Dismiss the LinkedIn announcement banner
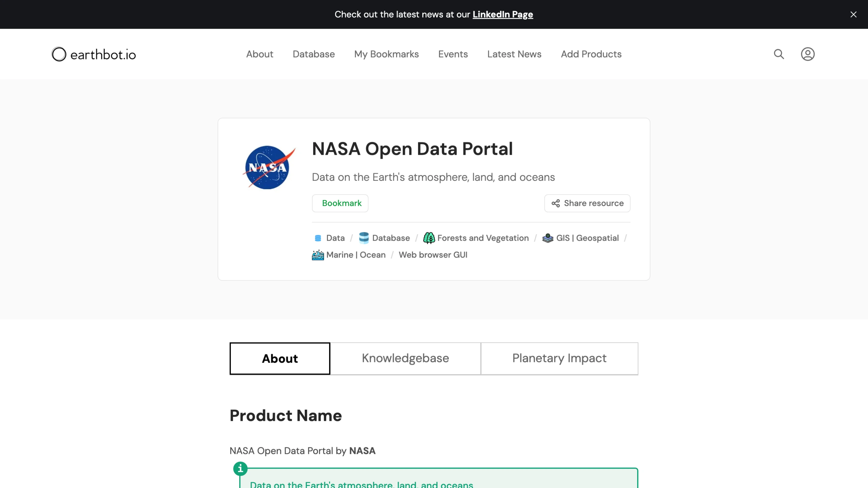 (853, 14)
